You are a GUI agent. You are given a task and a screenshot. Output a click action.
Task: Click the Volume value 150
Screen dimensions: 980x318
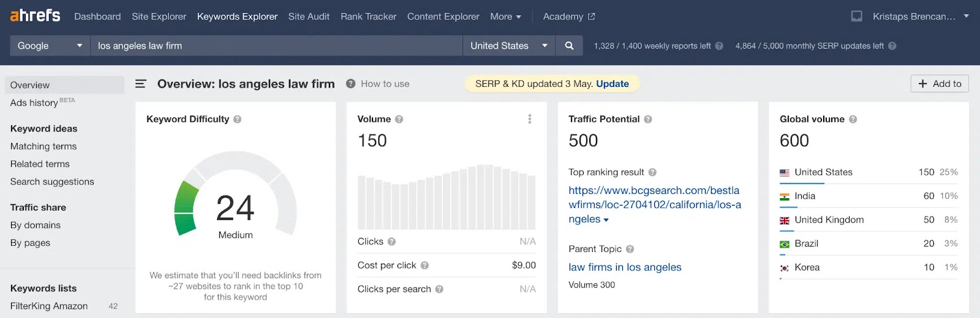point(372,141)
